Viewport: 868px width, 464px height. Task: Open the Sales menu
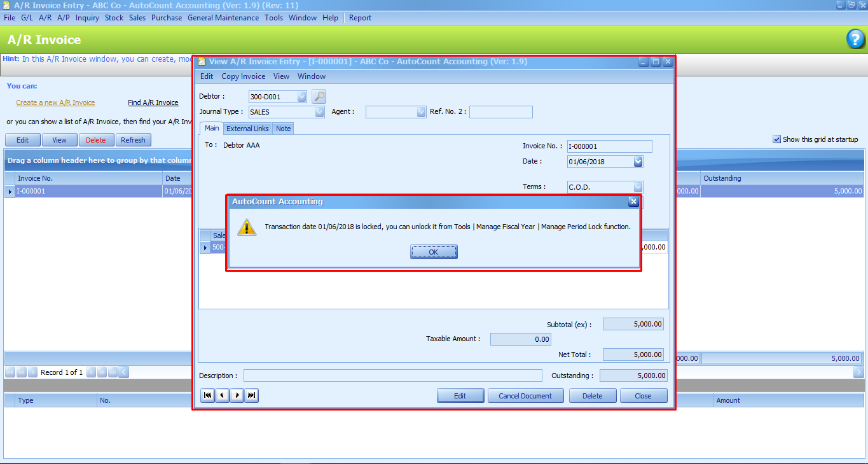point(137,18)
